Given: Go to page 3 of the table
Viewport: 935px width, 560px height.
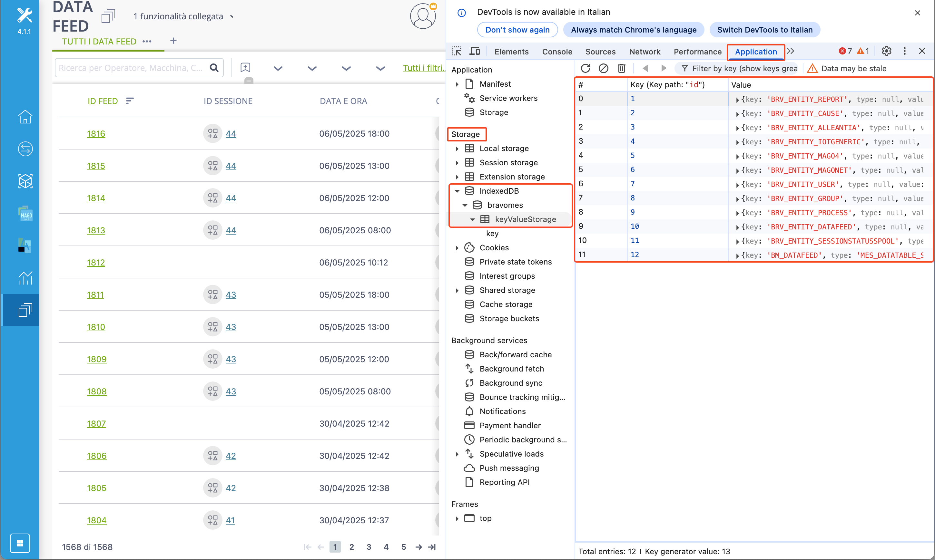Looking at the screenshot, I should 369,547.
